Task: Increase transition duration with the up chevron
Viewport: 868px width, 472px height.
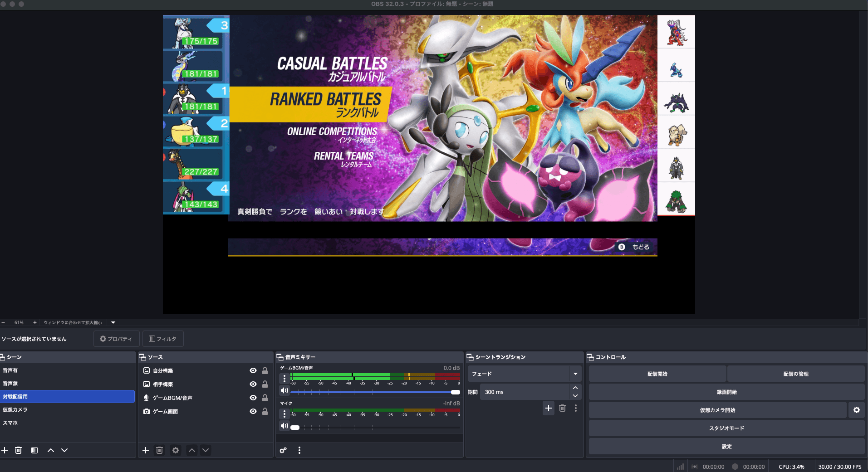Action: [575, 388]
